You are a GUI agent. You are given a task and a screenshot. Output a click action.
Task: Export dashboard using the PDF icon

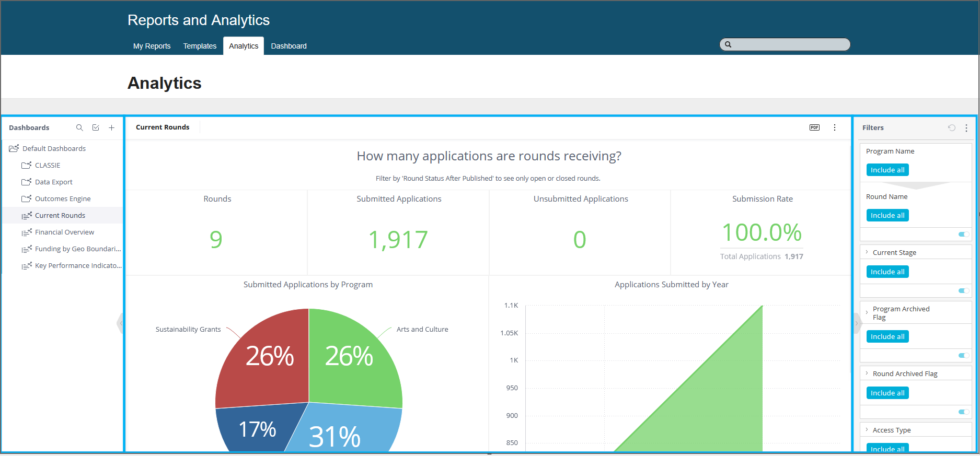point(814,127)
